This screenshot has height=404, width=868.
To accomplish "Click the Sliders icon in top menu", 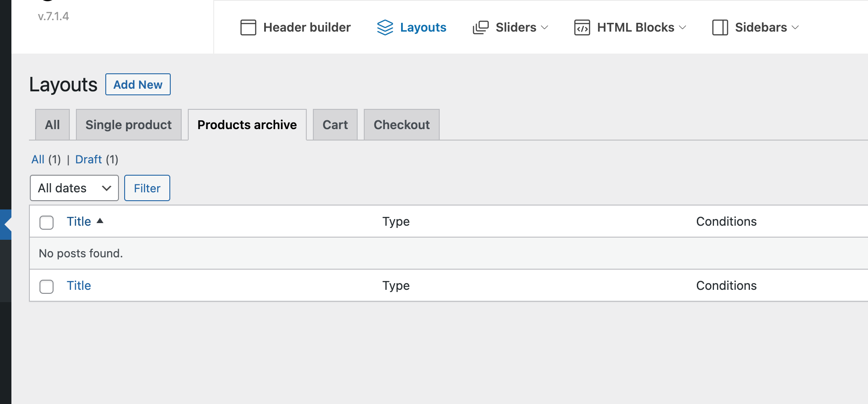I will [x=481, y=27].
